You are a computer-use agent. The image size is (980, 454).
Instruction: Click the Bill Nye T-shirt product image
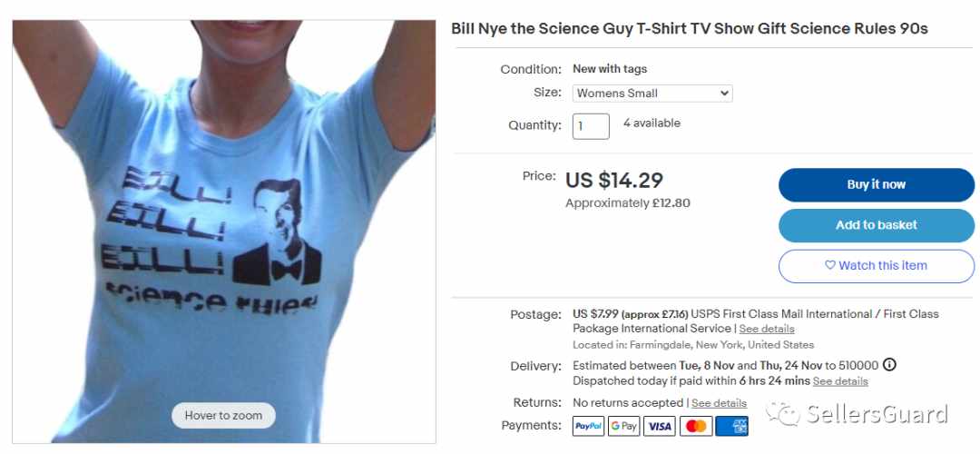224,232
